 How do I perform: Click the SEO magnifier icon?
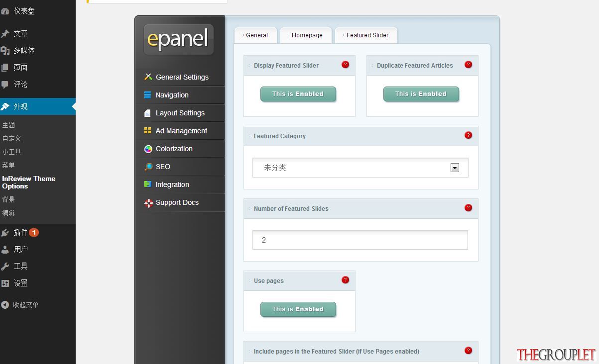148,167
